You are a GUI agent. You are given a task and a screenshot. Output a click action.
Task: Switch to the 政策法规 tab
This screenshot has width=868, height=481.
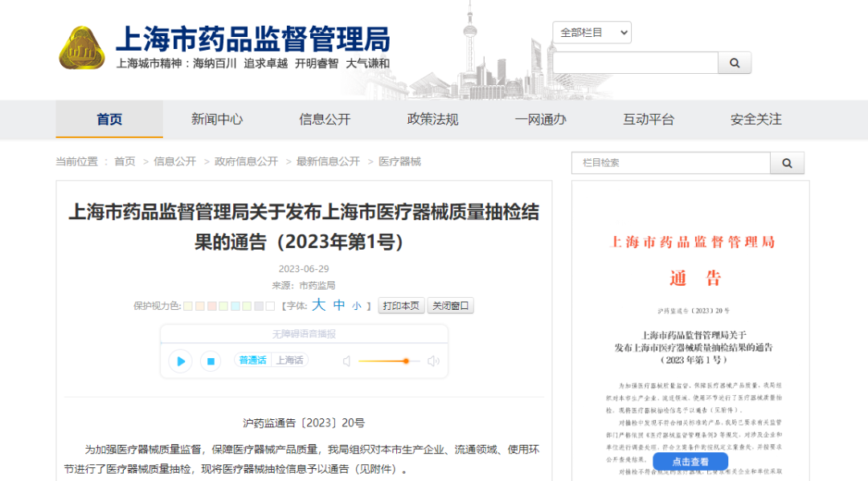point(432,120)
